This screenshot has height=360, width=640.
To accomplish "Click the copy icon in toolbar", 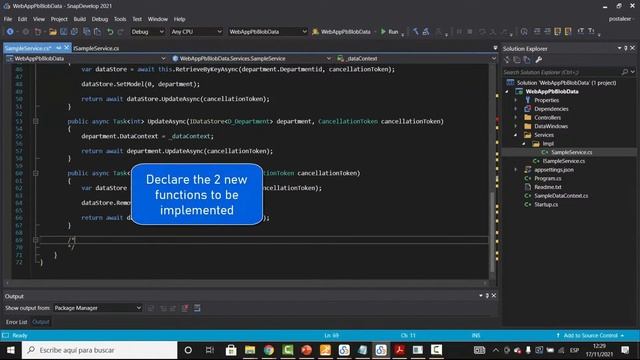I will point(87,32).
